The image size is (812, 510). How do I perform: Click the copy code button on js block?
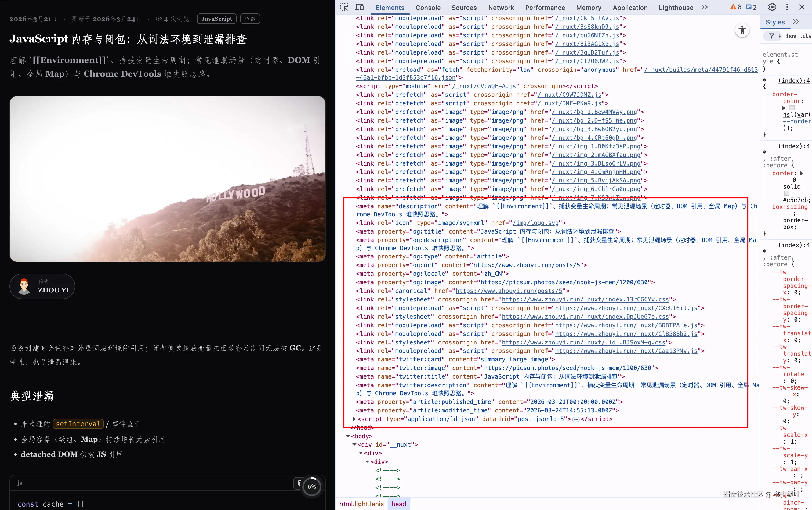coord(299,483)
